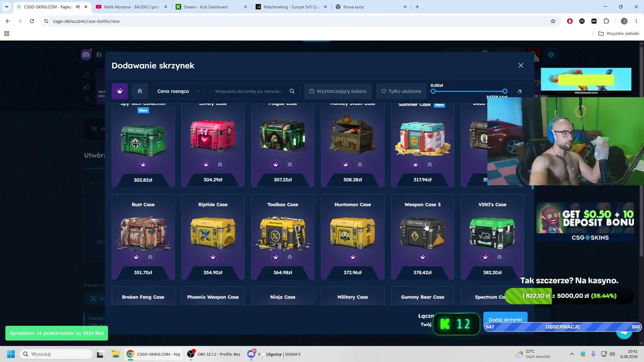Toggle the crown filter in filter bar
This screenshot has height=362, width=644.
[x=120, y=91]
